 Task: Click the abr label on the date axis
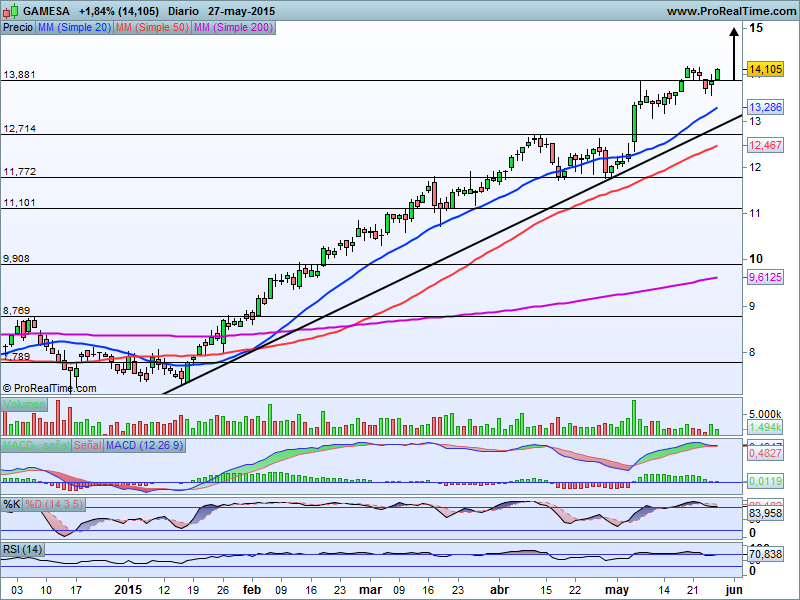click(499, 590)
